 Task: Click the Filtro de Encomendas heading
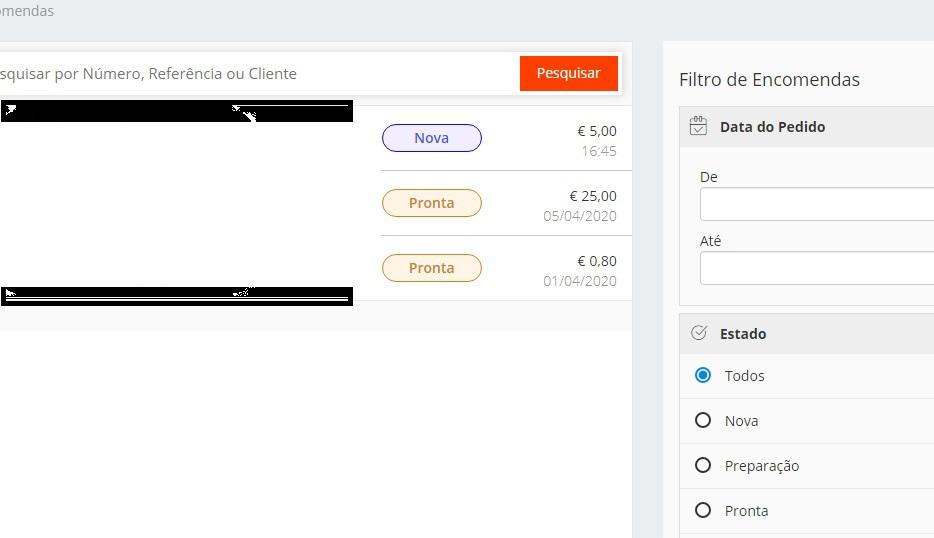coord(769,80)
